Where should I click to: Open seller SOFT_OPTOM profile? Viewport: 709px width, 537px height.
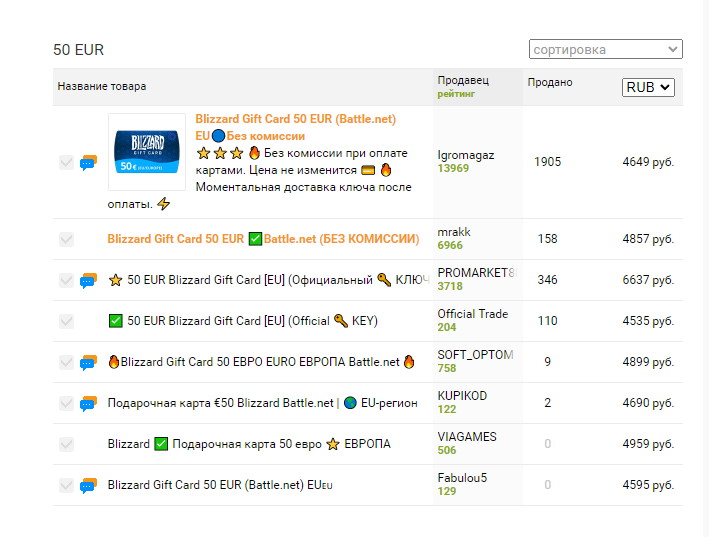click(x=475, y=355)
